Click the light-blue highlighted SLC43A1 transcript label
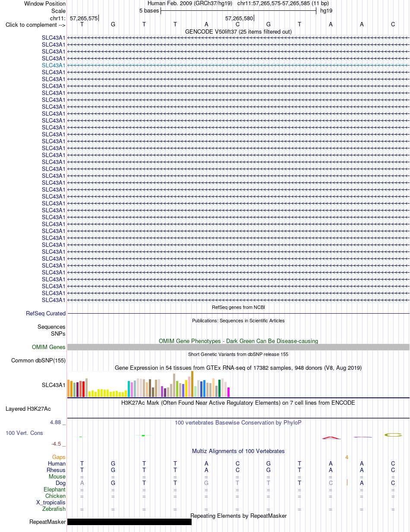410x532 pixels. pyautogui.click(x=54, y=65)
